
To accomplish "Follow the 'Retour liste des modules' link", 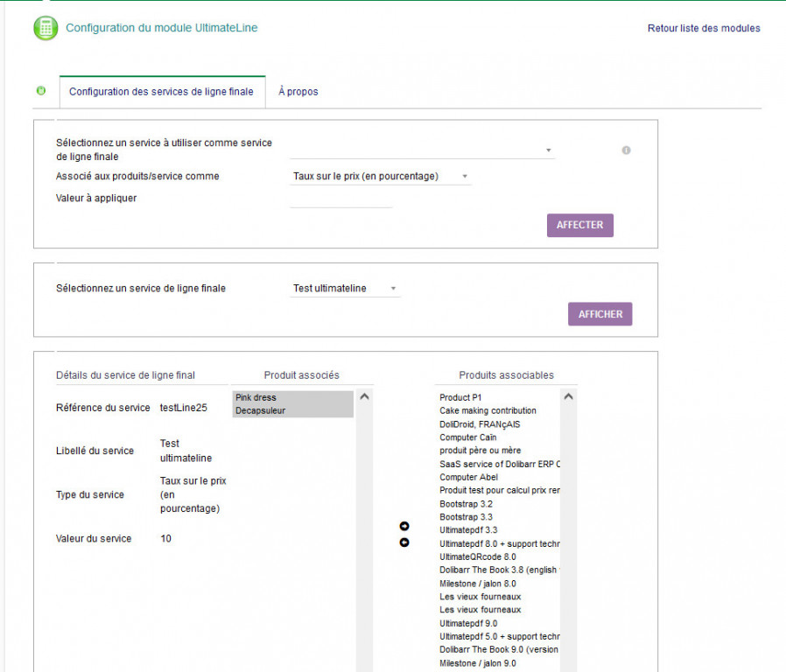I will [x=704, y=28].
